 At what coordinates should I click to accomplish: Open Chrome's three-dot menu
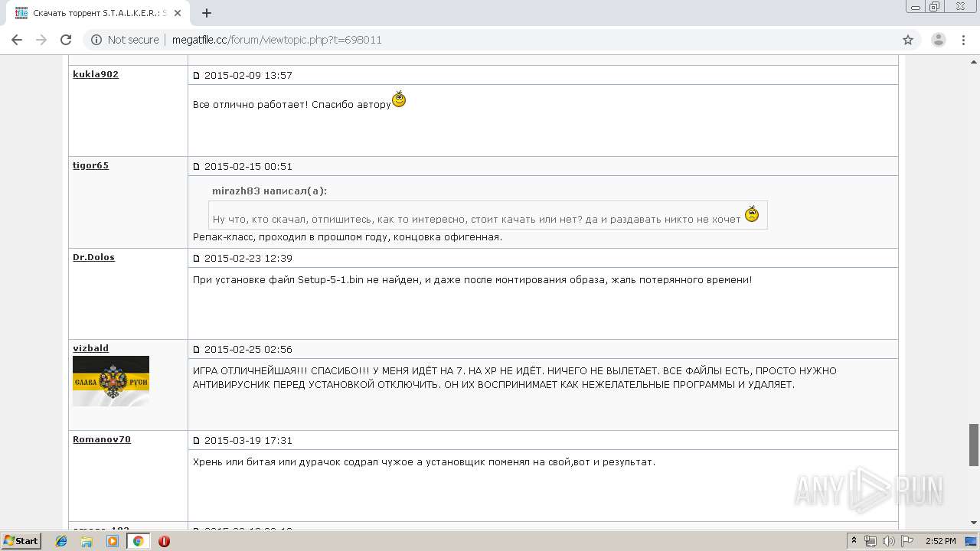[x=963, y=40]
